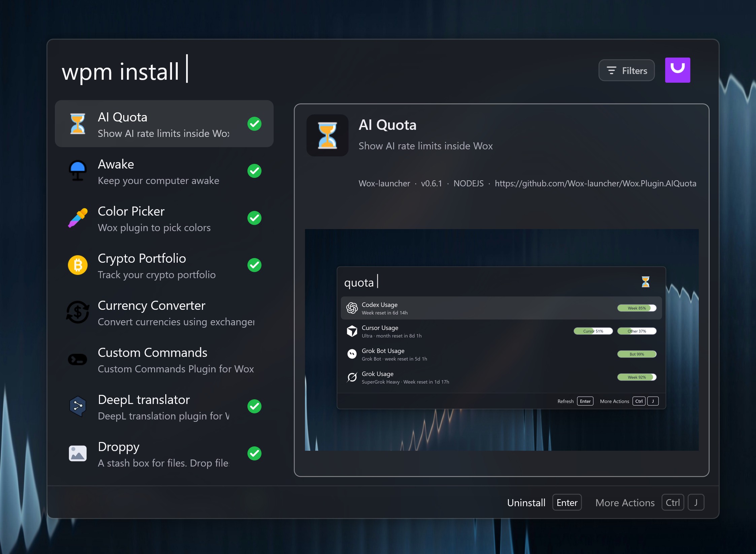Viewport: 756px width, 554px height.
Task: Click the Custom Commands terminal icon
Action: click(x=78, y=359)
